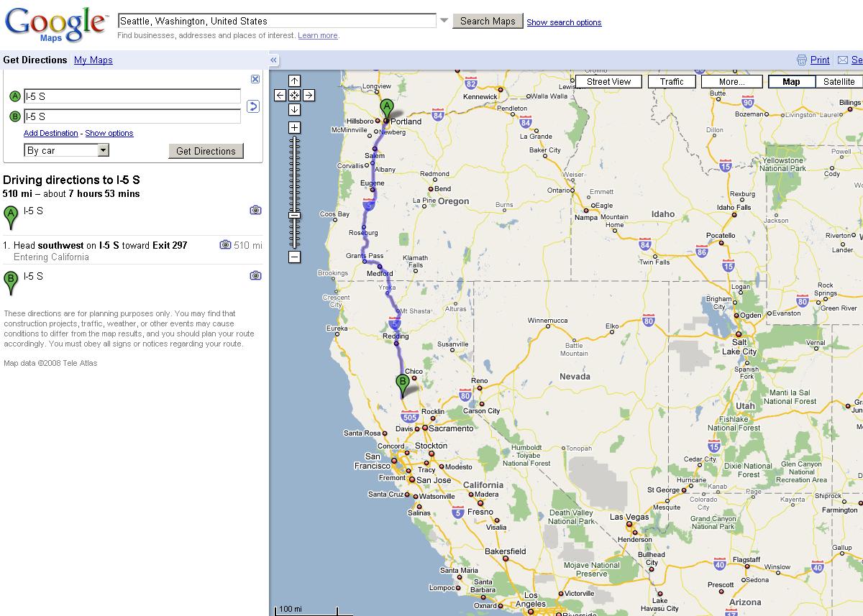Pan the map left with the arrow
863x616 pixels.
pos(280,95)
